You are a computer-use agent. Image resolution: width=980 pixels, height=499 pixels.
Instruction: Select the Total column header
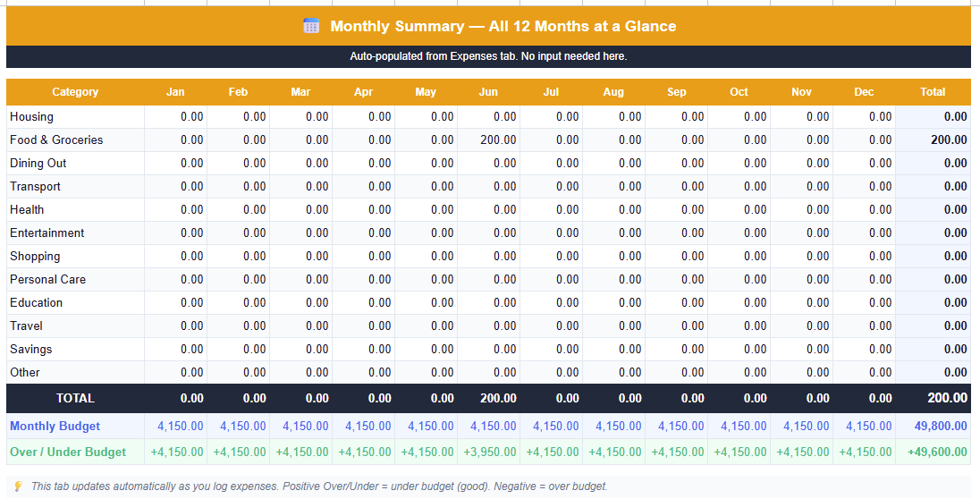click(934, 92)
